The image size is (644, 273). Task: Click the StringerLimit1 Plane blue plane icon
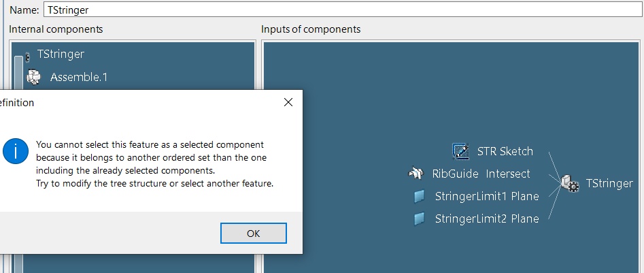(x=419, y=196)
